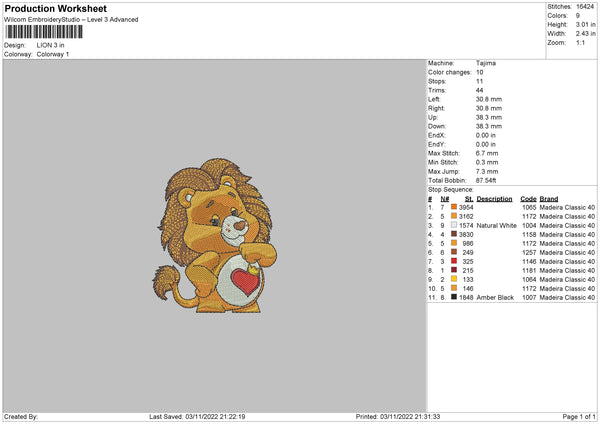Click the 'St.' column header

tap(469, 199)
